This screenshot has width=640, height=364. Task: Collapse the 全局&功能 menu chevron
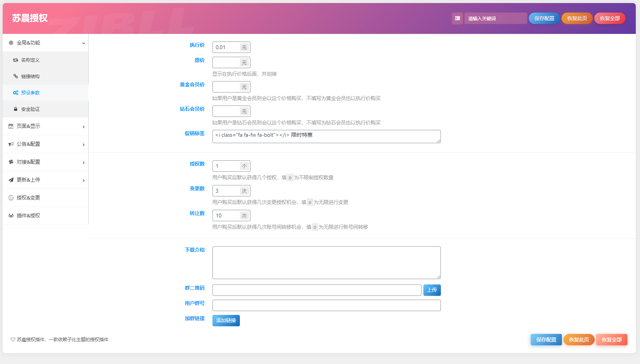coord(83,43)
